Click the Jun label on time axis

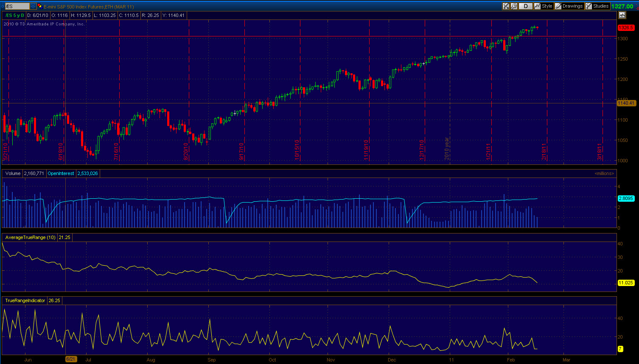[x=28, y=360]
